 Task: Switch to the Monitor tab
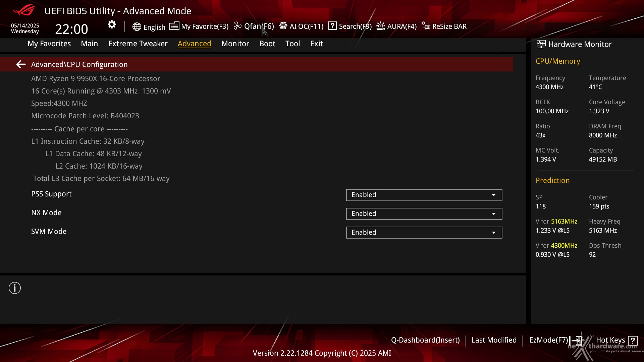[x=235, y=44]
